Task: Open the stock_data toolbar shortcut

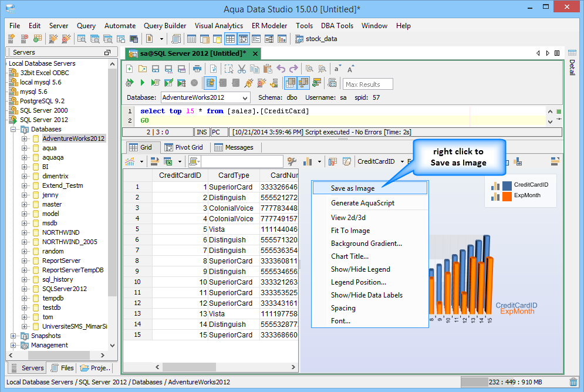Action: tap(316, 39)
